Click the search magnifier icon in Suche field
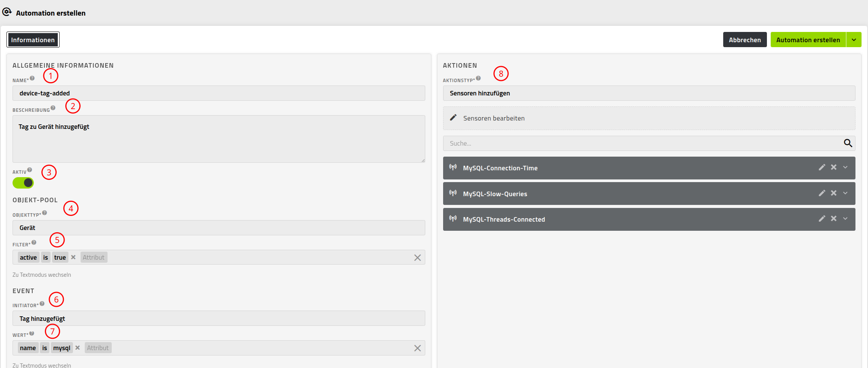This screenshot has width=868, height=368. (x=848, y=143)
